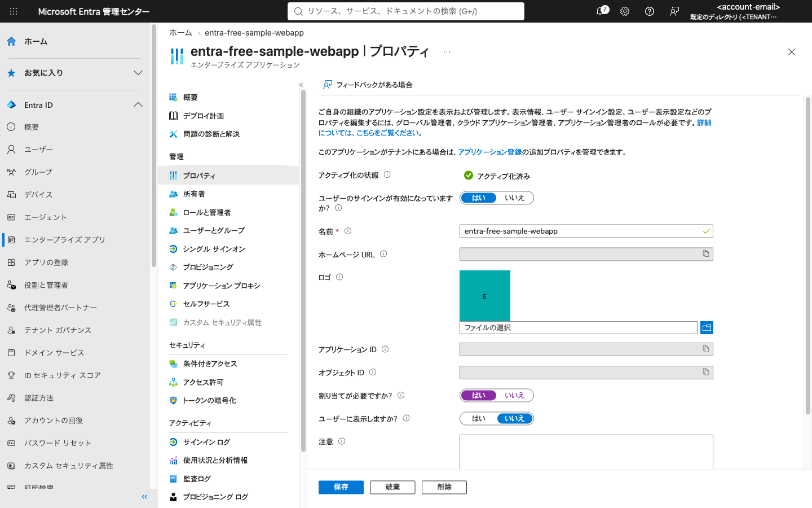The width and height of the screenshot is (812, 508).
Task: Click the 保存 button
Action: [341, 487]
